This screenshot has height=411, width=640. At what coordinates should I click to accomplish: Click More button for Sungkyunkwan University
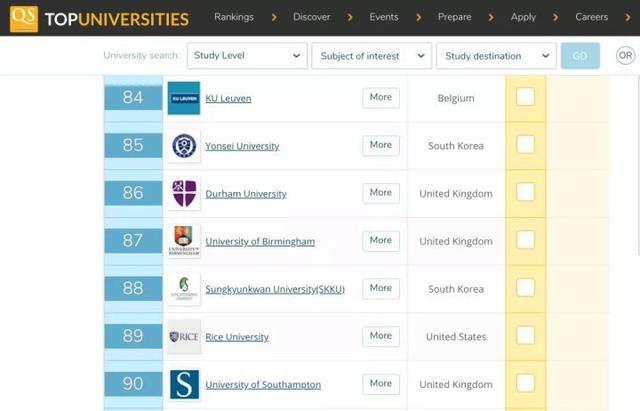pyautogui.click(x=381, y=289)
